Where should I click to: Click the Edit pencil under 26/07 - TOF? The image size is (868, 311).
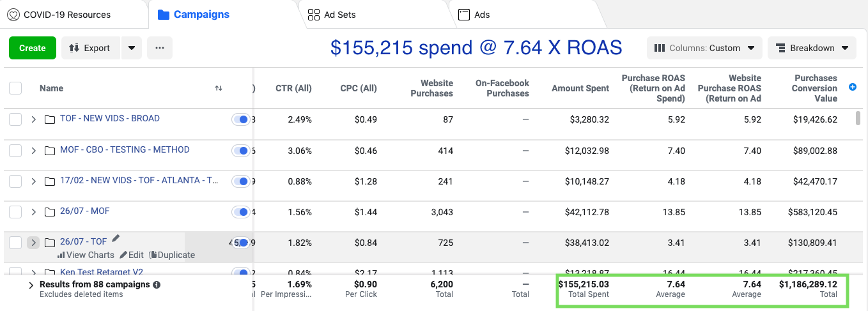(132, 255)
